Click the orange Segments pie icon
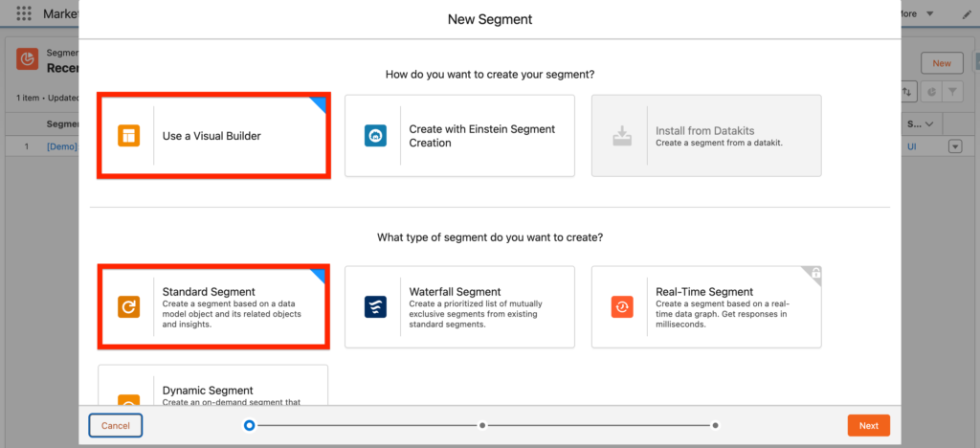This screenshot has height=448, width=980. click(27, 60)
